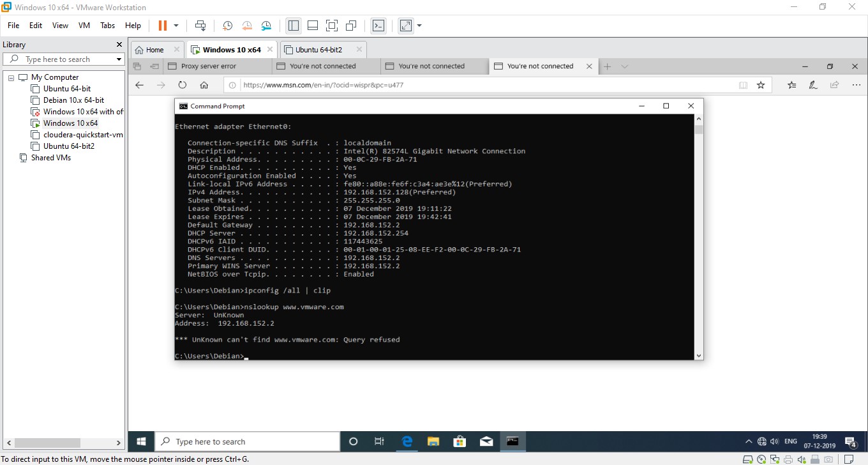Open the Windows Start menu in the guest
The height and width of the screenshot is (465, 868).
[x=142, y=441]
